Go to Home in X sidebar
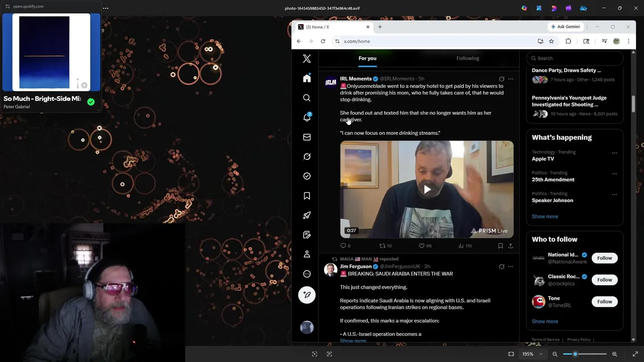This screenshot has width=644, height=362. point(307,78)
